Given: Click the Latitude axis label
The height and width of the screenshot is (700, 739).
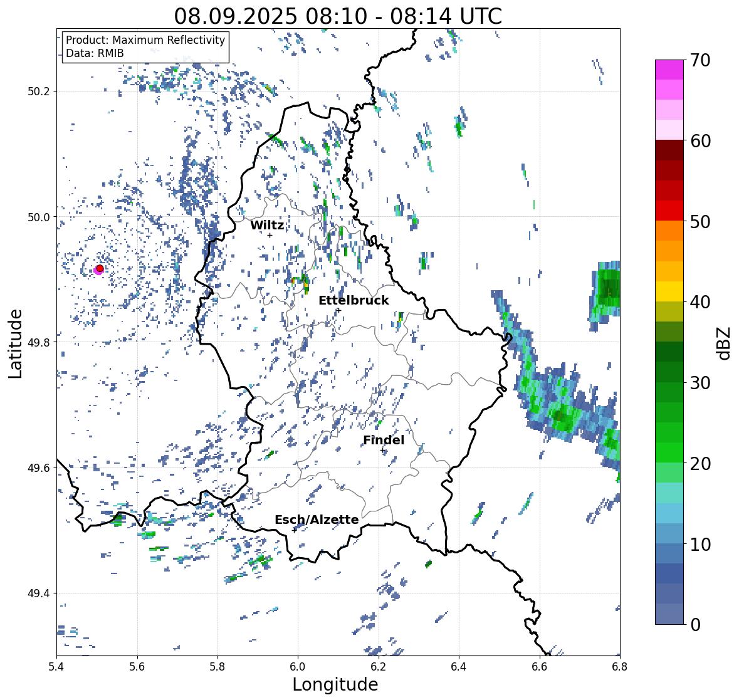Looking at the screenshot, I should [15, 343].
